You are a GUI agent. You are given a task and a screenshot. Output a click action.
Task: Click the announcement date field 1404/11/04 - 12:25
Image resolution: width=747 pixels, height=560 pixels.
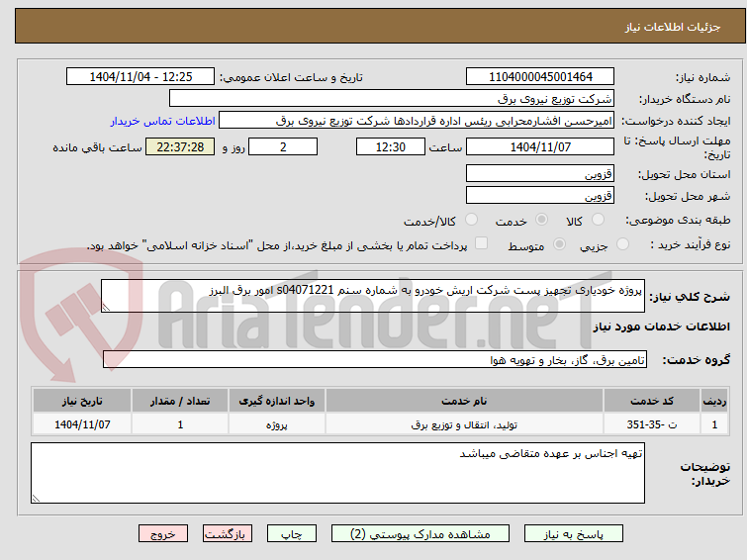click(140, 77)
